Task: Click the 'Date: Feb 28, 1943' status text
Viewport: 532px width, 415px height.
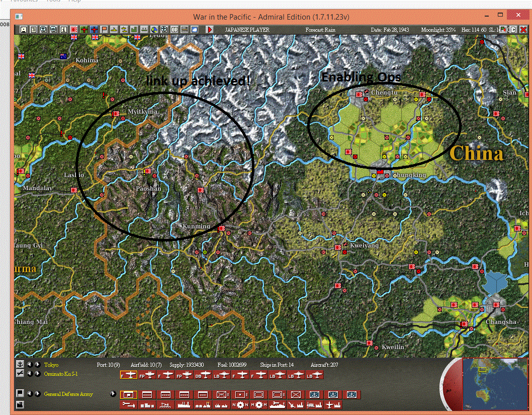Action: click(390, 30)
